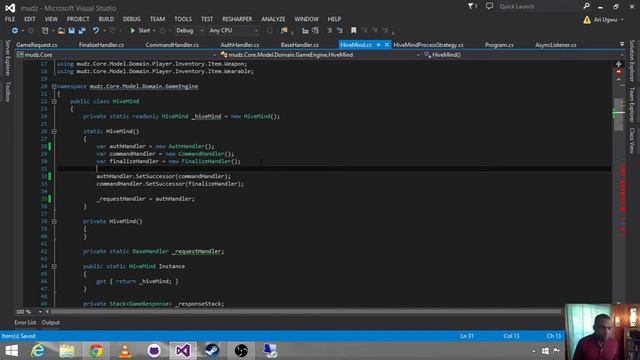Open the Server Explorer side panel
Screen dimensions: 640x360
click(7, 58)
